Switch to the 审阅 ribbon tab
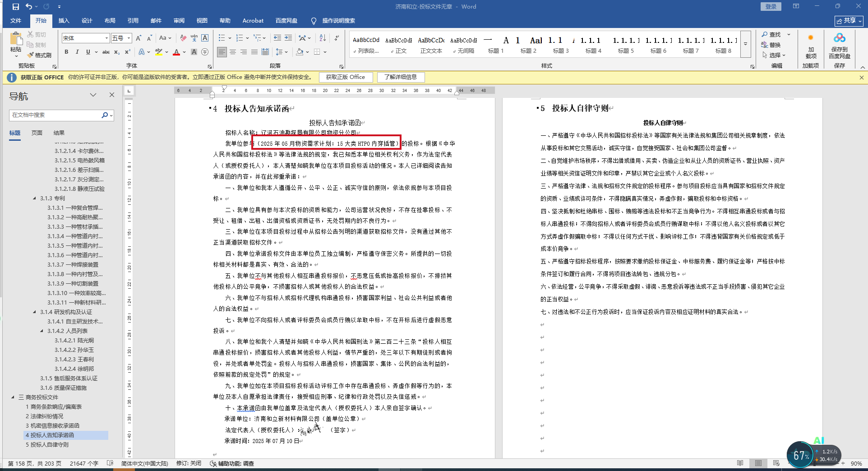The width and height of the screenshot is (868, 471). point(179,21)
